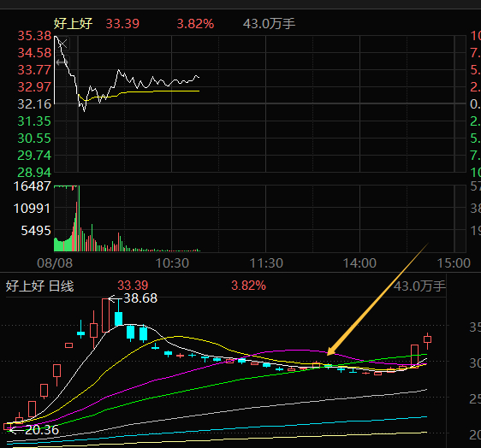Click the tall red candlestick beside 38.68
This screenshot has width=481, height=448.
click(106, 315)
